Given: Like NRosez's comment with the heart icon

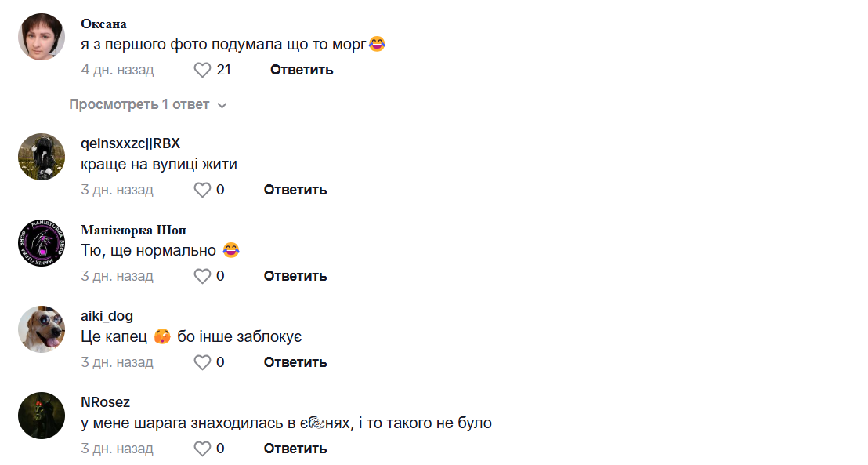Looking at the screenshot, I should click(203, 449).
